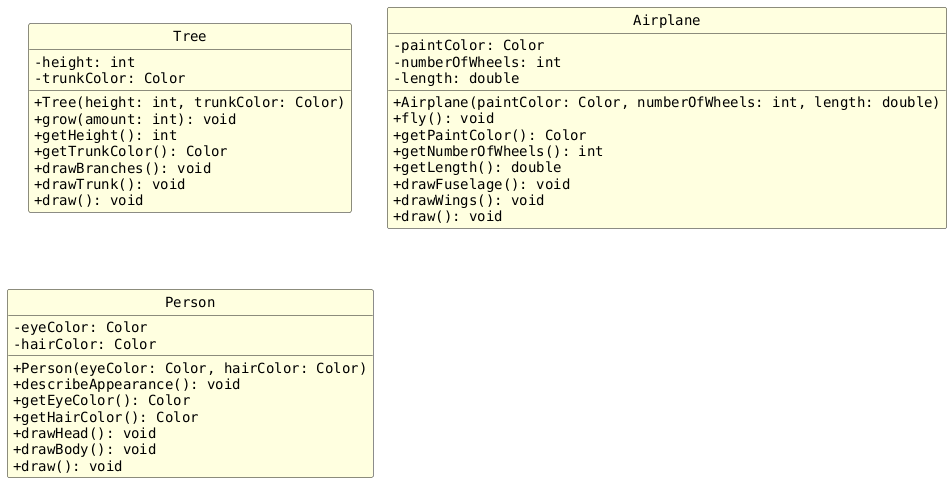Click the Airplane constructor signature
This screenshot has height=483, width=952.
(x=666, y=102)
